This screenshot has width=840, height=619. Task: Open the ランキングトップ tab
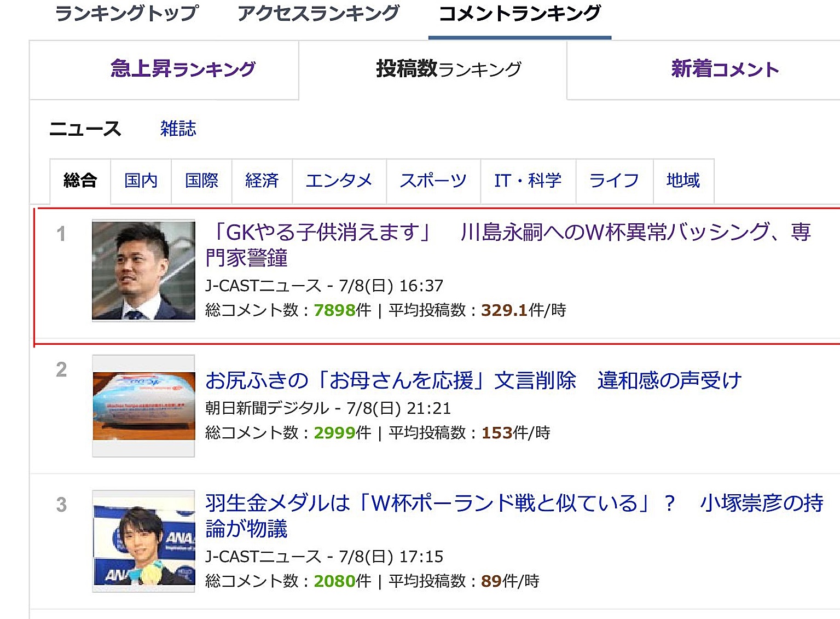click(x=126, y=14)
